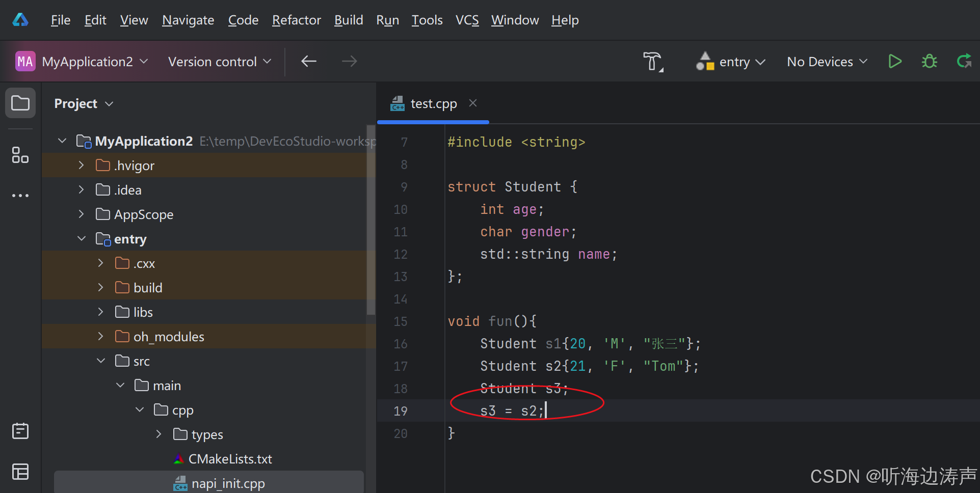Screen dimensions: 980x493
Task: Click the test.cpp tab file icon
Action: tap(398, 104)
